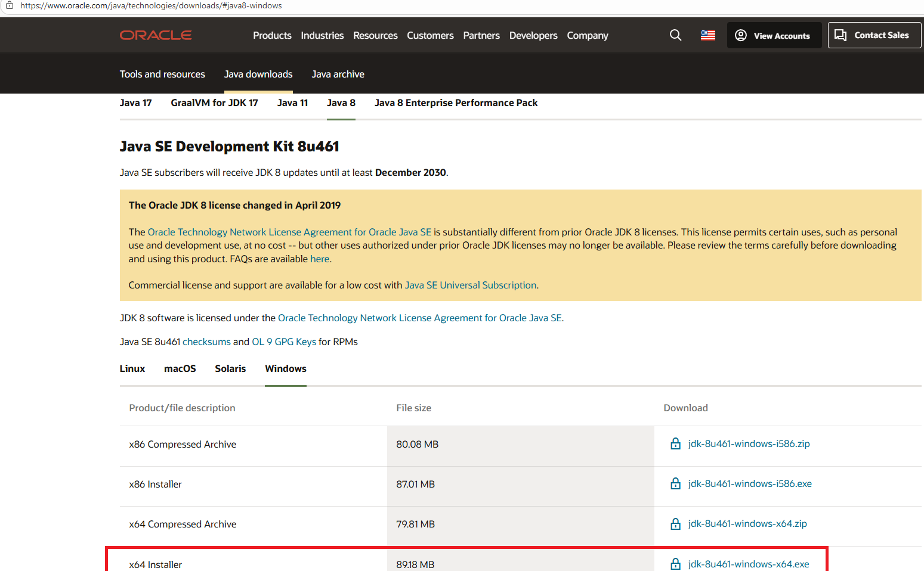
Task: Download jdk-8u461-windows-x64.exe installer
Action: click(x=749, y=564)
